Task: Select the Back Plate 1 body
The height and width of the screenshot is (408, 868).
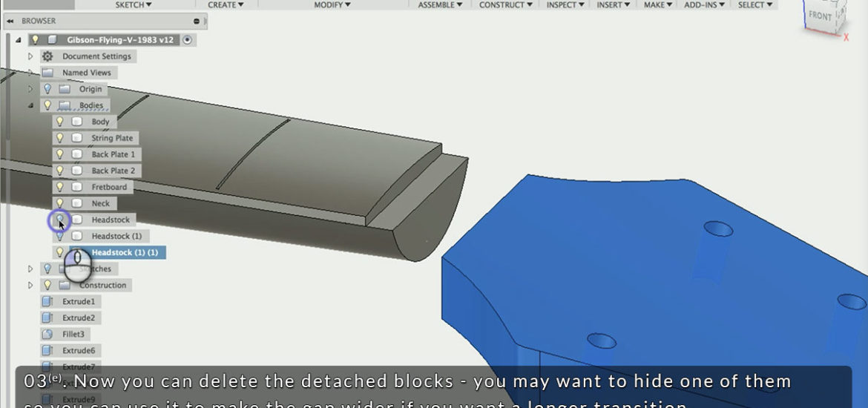Action: click(x=113, y=154)
